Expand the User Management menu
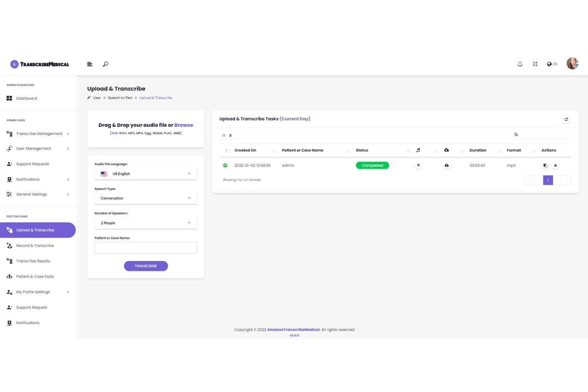 click(38, 149)
